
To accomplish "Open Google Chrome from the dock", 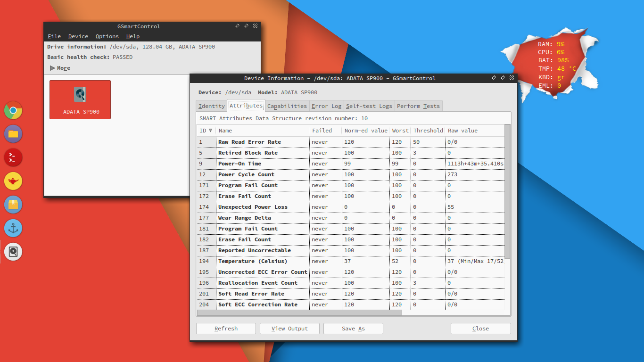I will click(x=13, y=110).
